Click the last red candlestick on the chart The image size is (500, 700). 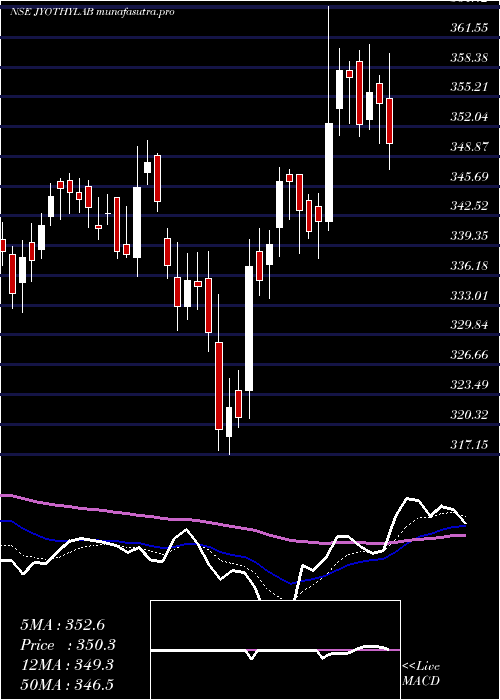click(x=389, y=121)
